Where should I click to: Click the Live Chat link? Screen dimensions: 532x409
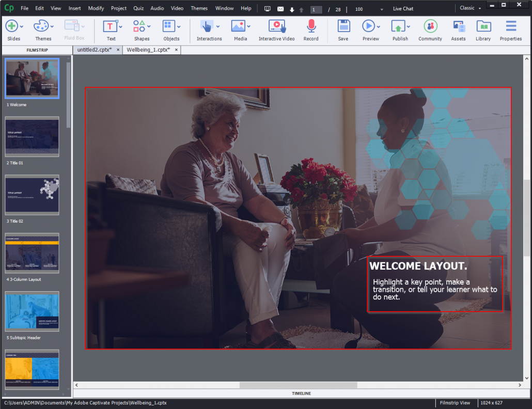click(x=402, y=8)
